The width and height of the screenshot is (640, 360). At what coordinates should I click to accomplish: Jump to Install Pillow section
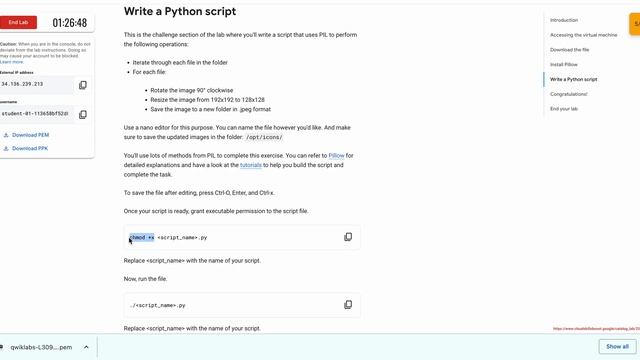point(564,64)
